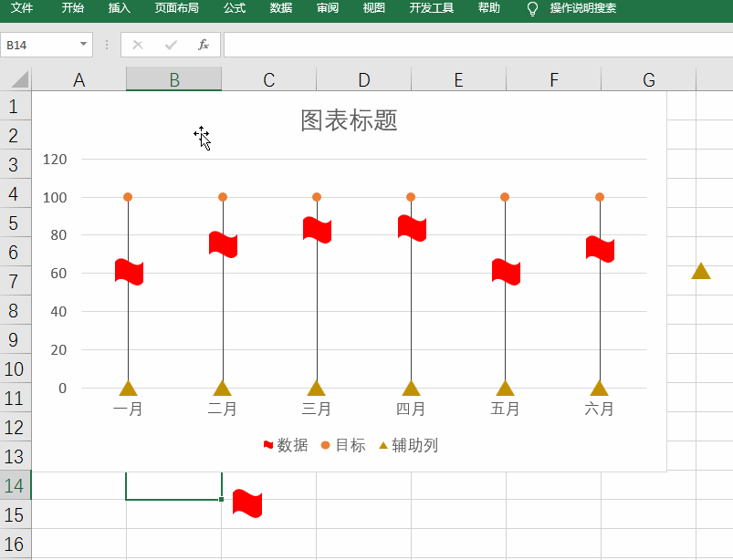Select row 14 header
This screenshot has height=560, width=733.
(x=14, y=486)
